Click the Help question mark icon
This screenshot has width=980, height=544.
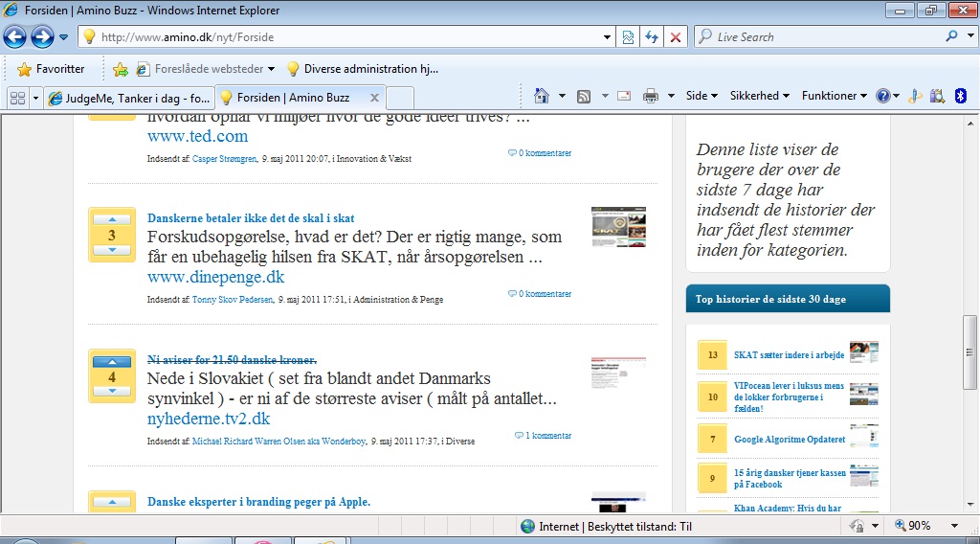[x=883, y=96]
